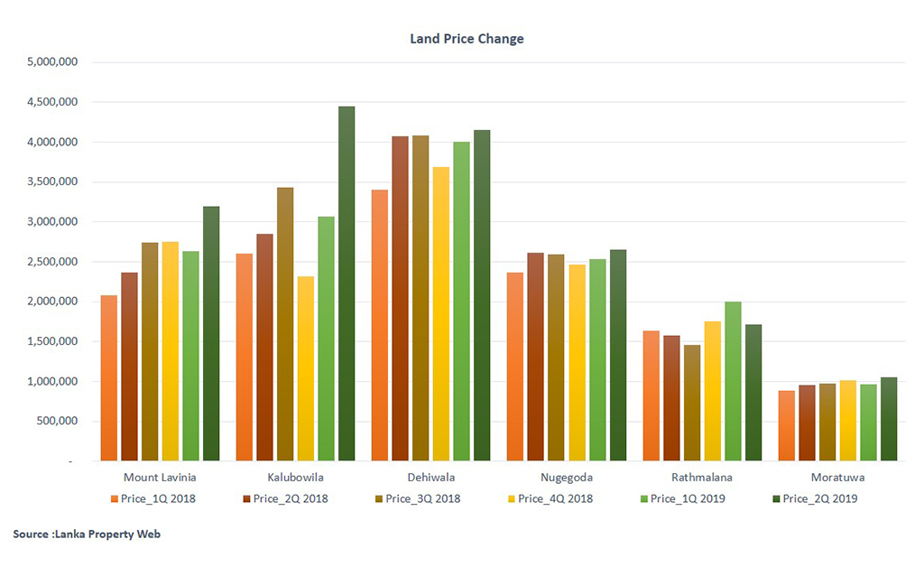The height and width of the screenshot is (567, 924).
Task: Click the 'Source :Lanka Property Web' text
Action: (87, 534)
